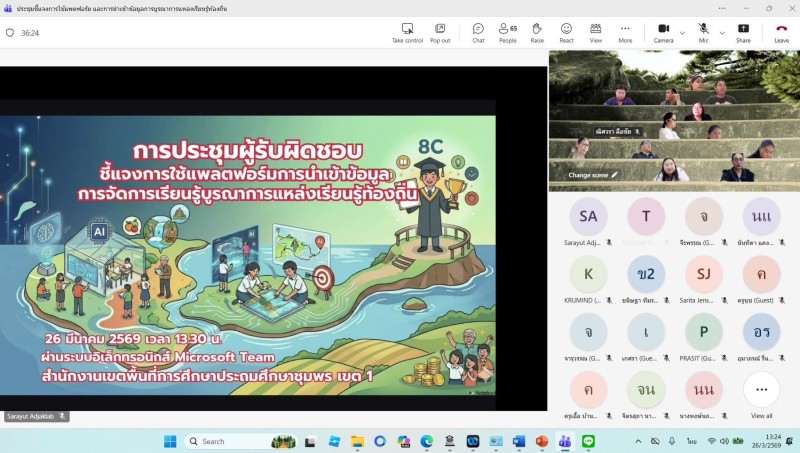Open LINE app from the taskbar
800x453 pixels.
[588, 441]
